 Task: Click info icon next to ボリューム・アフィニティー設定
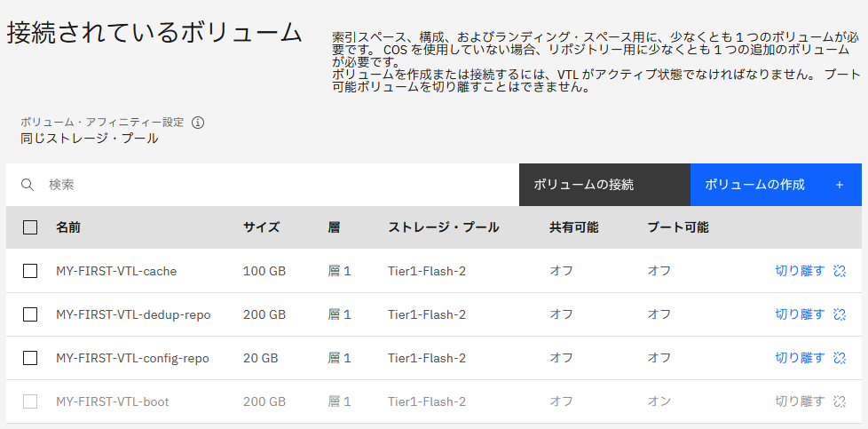click(198, 123)
